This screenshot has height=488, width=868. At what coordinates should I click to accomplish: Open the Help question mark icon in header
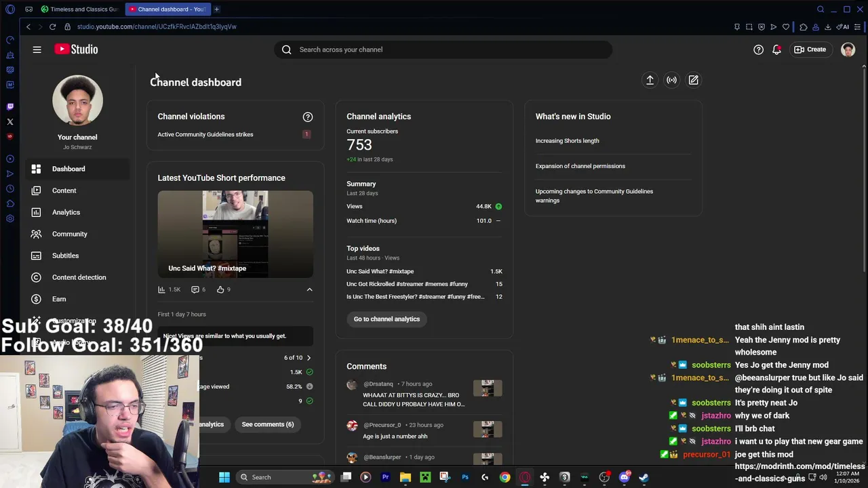[x=758, y=49]
